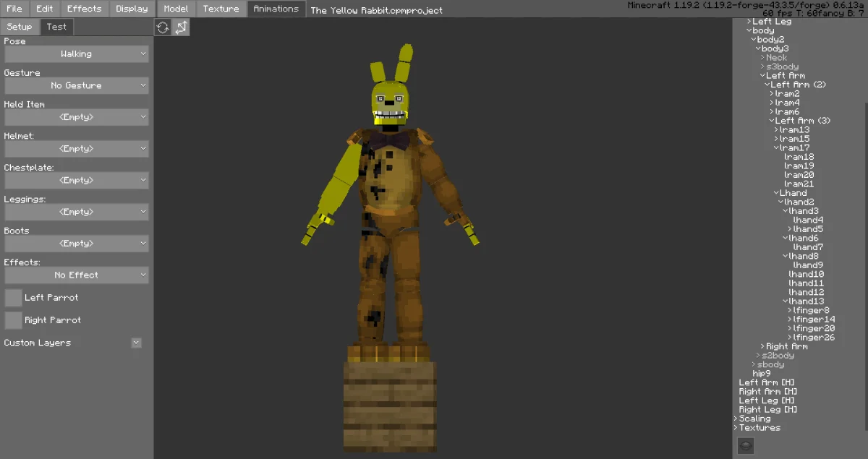Open the Display menu
Viewport: 868px width, 459px height.
tap(132, 9)
